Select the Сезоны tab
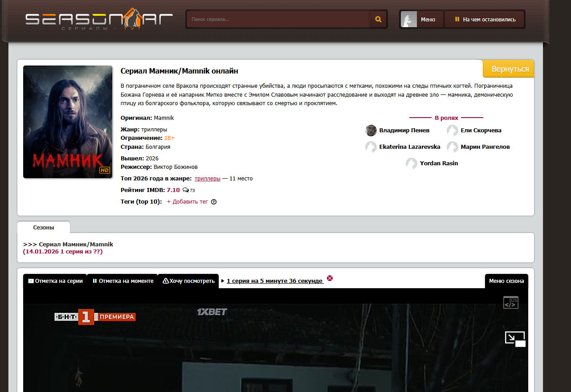The width and height of the screenshot is (571, 392). [x=44, y=227]
